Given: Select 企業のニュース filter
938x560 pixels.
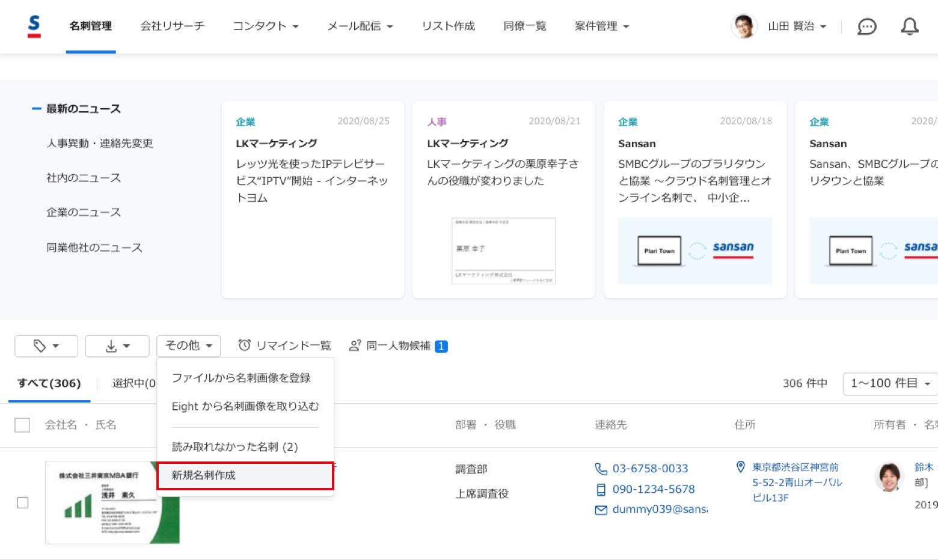Looking at the screenshot, I should coord(84,213).
